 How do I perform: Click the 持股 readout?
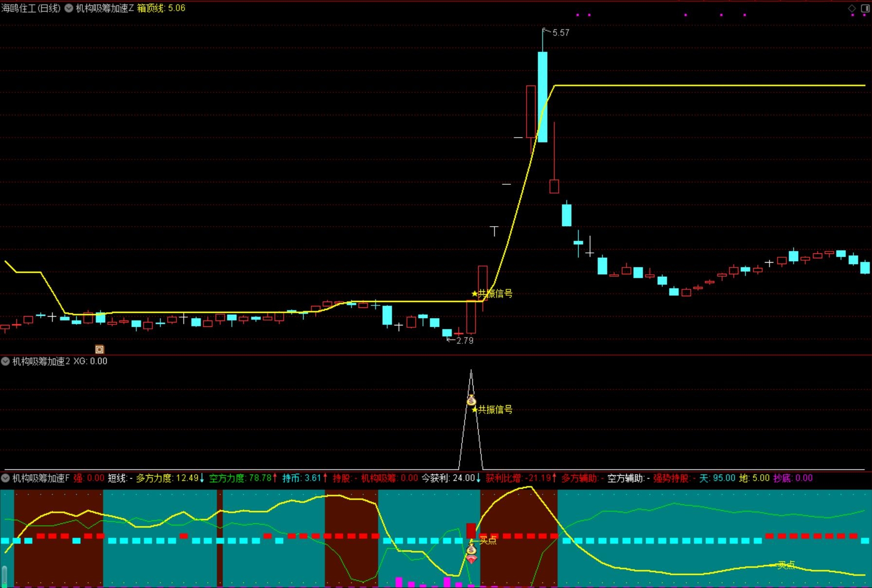pyautogui.click(x=345, y=478)
